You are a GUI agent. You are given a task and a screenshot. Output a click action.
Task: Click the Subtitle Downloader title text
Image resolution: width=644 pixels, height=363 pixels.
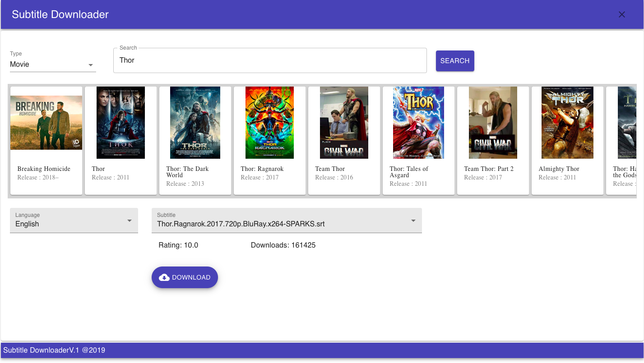tap(60, 14)
